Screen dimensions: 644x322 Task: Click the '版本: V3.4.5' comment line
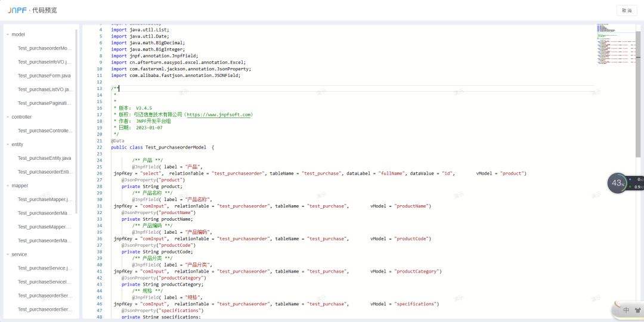(132, 108)
